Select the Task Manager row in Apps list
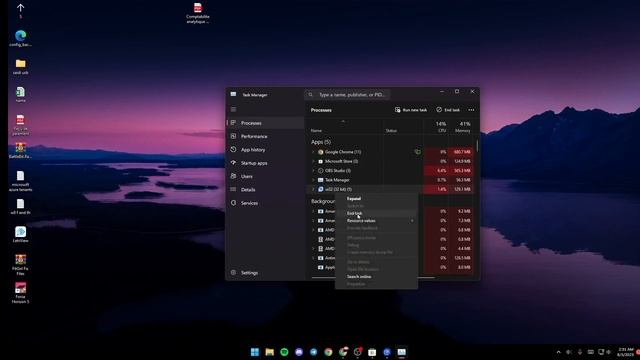This screenshot has width=640, height=360. click(391, 180)
